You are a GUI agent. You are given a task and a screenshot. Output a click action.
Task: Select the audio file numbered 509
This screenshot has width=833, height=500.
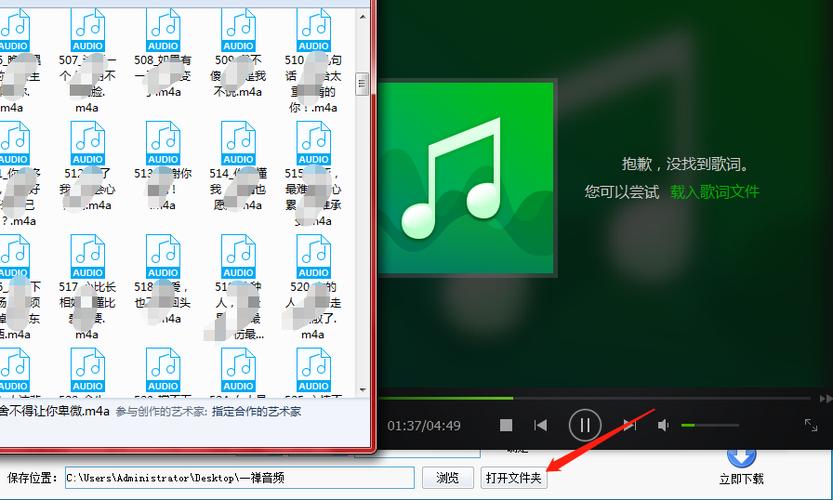point(239,53)
